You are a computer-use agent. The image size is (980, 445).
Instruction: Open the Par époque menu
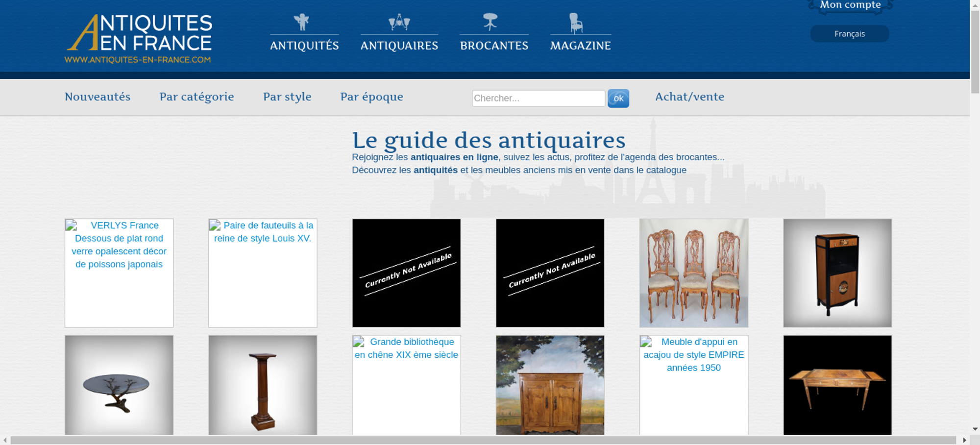(x=371, y=97)
